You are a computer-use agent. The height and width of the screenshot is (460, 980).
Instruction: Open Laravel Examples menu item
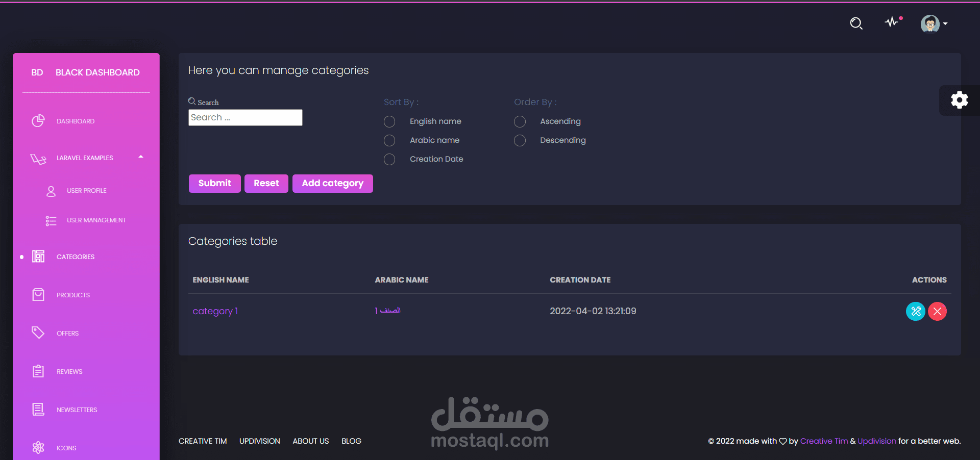click(85, 158)
